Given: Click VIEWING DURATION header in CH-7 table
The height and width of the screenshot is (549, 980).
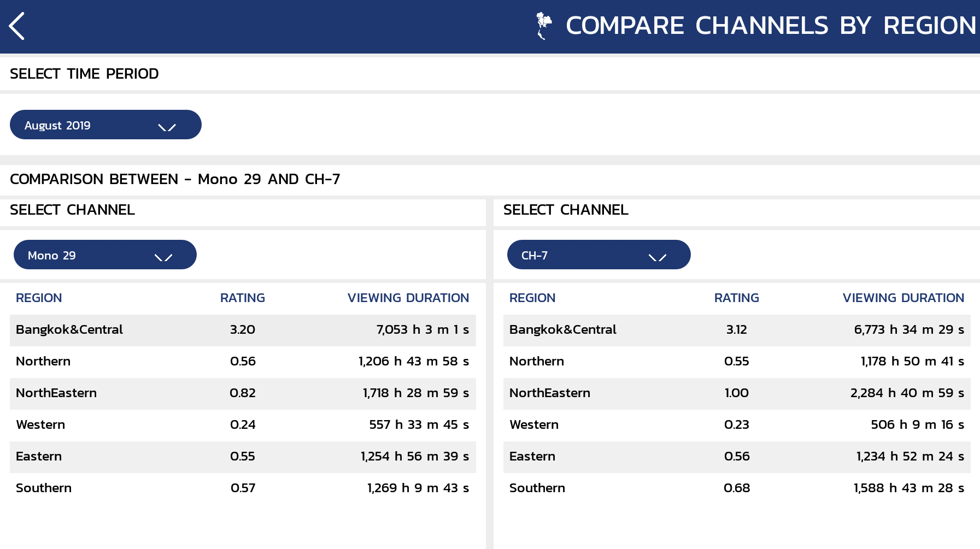Looking at the screenshot, I should pos(903,298).
